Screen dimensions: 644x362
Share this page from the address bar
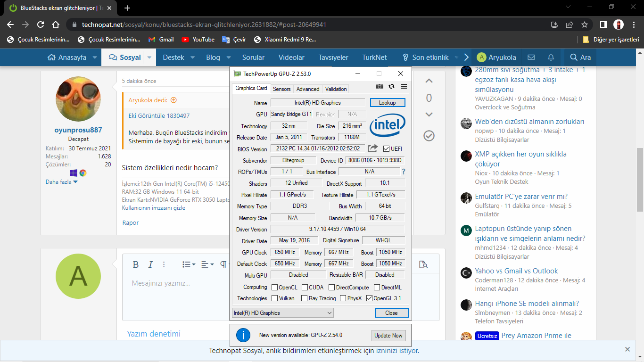(x=570, y=25)
